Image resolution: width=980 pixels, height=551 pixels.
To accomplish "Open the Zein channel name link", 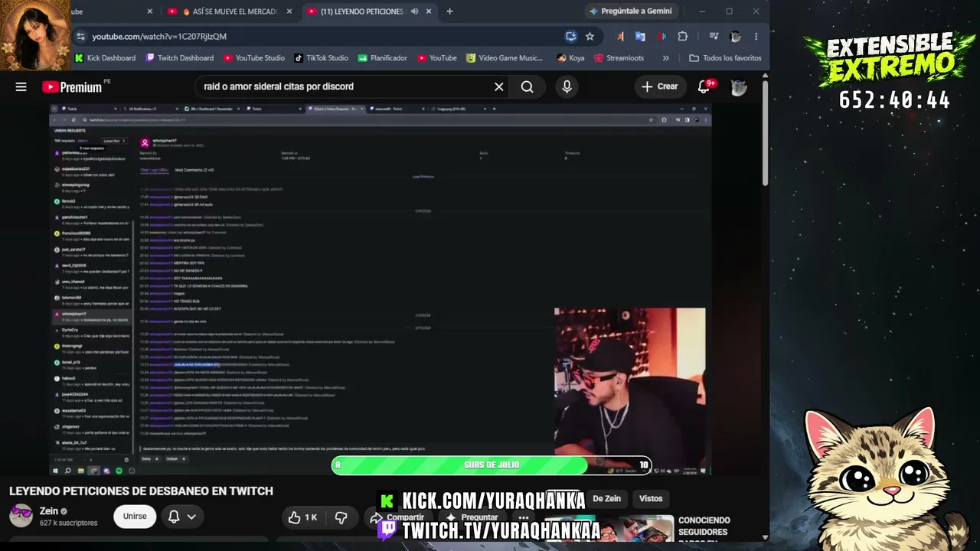I will click(x=49, y=511).
